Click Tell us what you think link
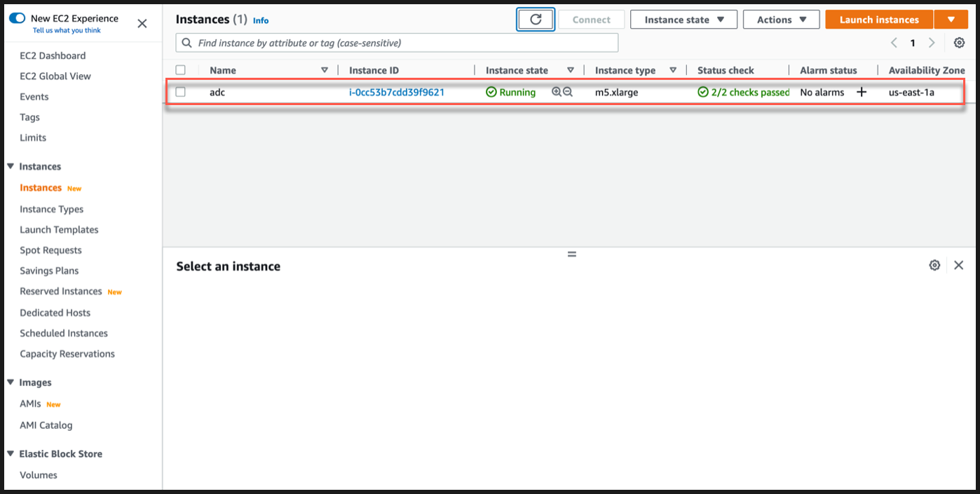 tap(67, 31)
